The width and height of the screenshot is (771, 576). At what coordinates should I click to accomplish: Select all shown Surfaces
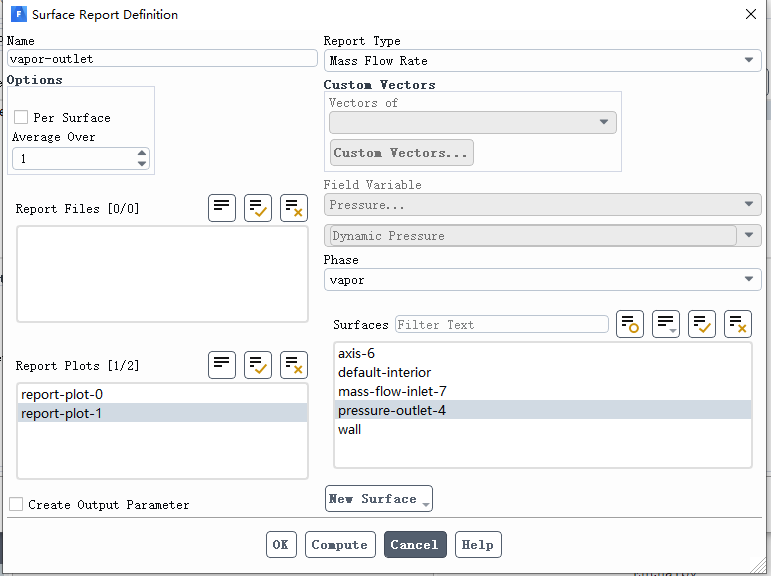(702, 324)
